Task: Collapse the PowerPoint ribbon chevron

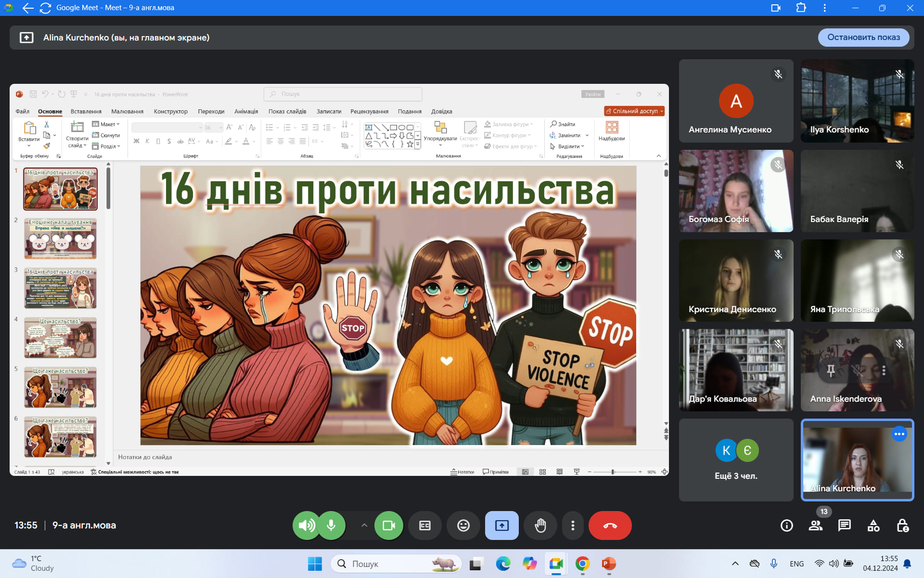Action: click(659, 156)
